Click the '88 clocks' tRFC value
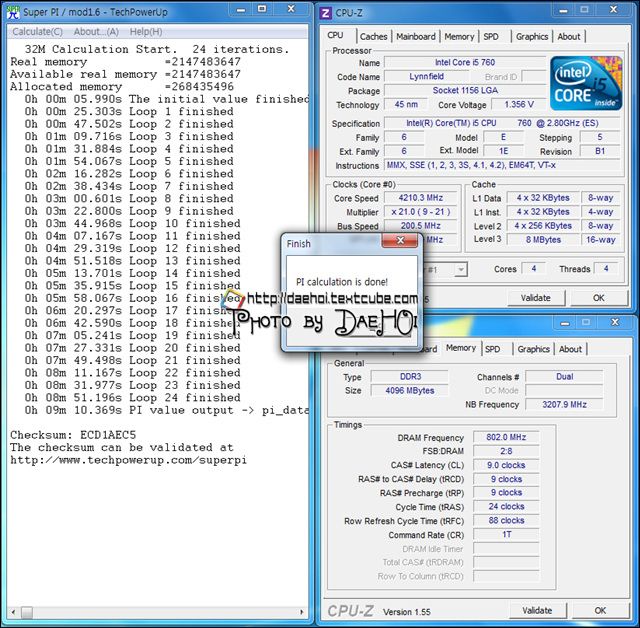Screen dimensions: 640x628 coord(506,521)
